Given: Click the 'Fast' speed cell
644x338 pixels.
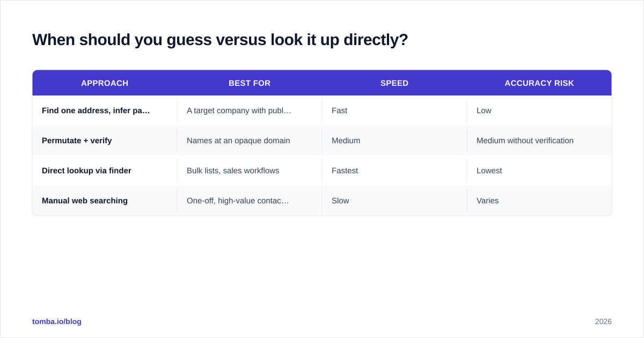Looking at the screenshot, I should click(x=394, y=111).
